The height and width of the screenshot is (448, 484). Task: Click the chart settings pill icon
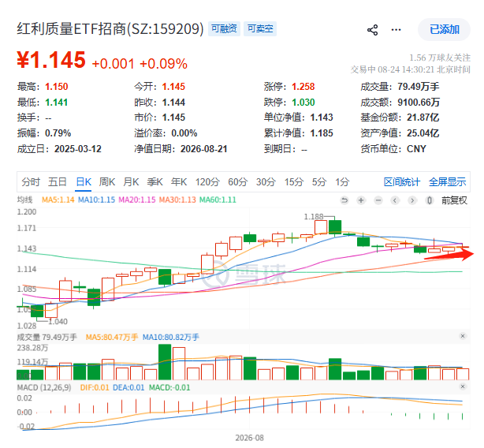(x=429, y=200)
